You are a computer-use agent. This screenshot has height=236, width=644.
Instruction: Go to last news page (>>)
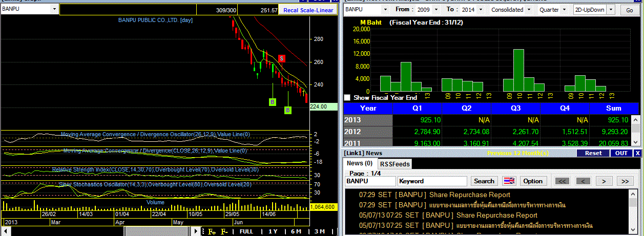[625, 181]
